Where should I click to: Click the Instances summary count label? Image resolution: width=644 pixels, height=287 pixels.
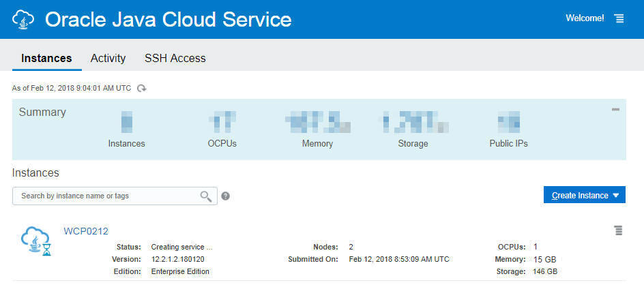(126, 144)
